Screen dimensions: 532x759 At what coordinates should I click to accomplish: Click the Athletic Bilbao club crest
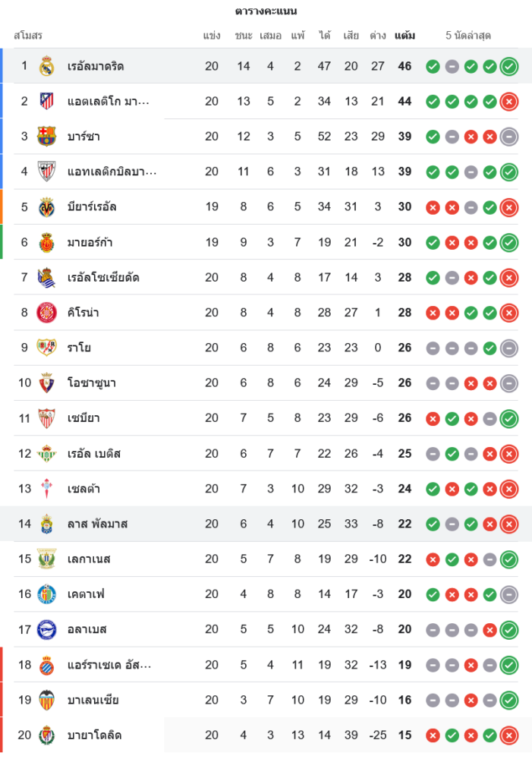point(47,172)
